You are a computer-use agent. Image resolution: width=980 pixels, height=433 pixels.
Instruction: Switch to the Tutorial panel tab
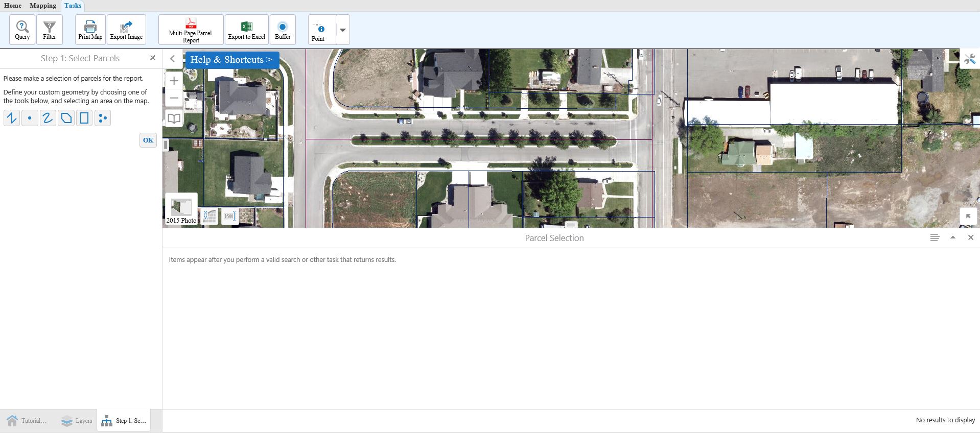click(27, 421)
